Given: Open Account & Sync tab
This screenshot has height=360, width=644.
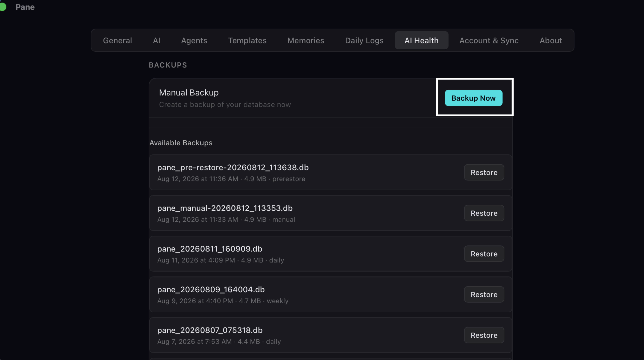Looking at the screenshot, I should pos(489,40).
